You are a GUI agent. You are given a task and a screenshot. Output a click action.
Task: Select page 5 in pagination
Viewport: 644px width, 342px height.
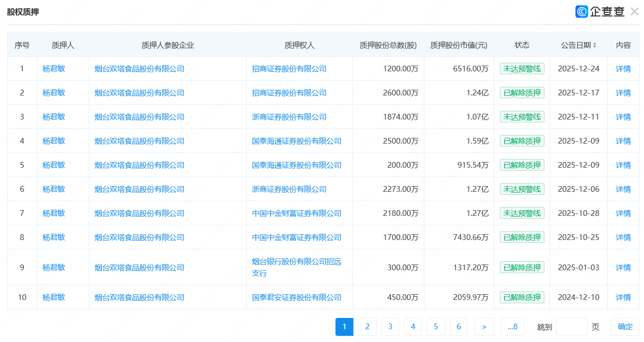tap(436, 326)
